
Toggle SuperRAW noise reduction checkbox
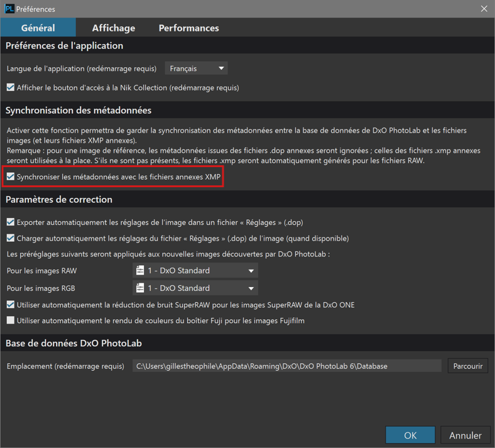[11, 305]
